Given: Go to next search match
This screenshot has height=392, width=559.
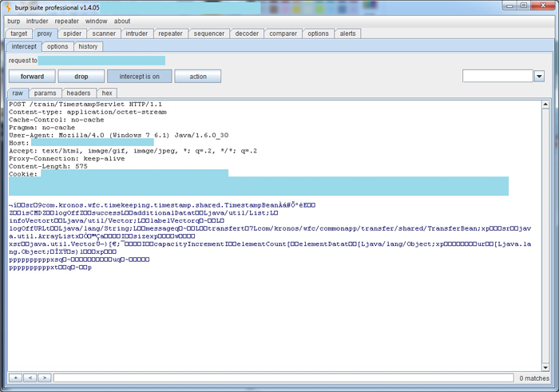Looking at the screenshot, I should pyautogui.click(x=45, y=378).
